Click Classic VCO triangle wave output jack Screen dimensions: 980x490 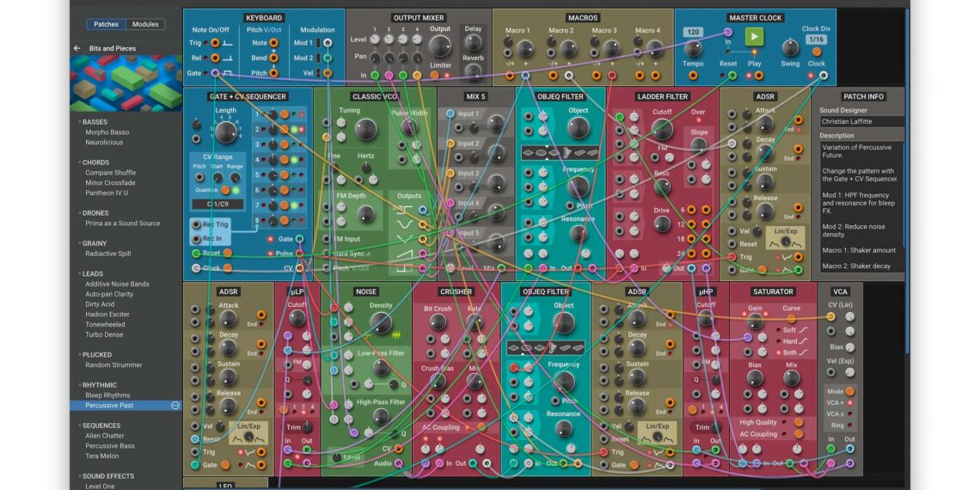coord(423,239)
